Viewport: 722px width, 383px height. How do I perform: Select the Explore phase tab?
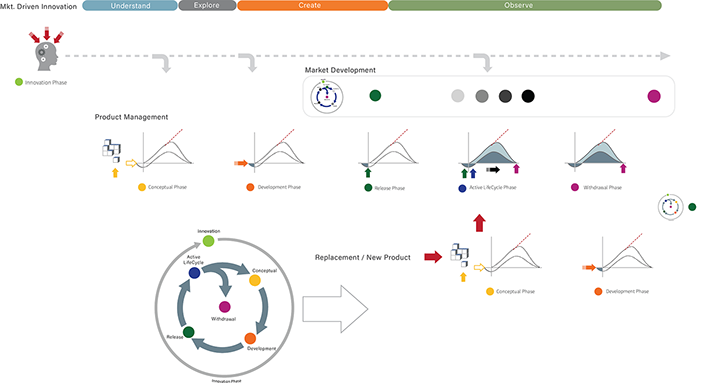207,6
